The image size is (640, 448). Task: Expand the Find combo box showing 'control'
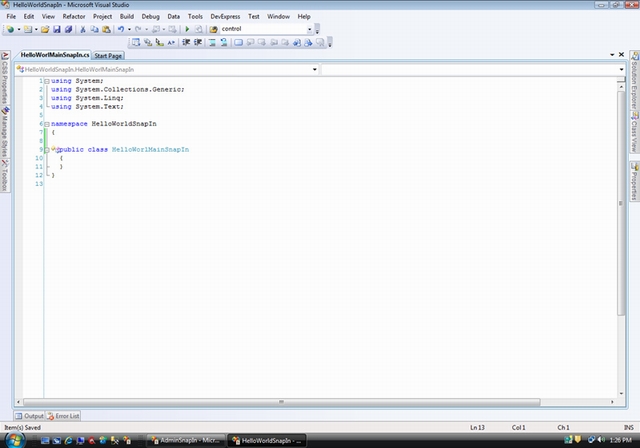pos(309,29)
